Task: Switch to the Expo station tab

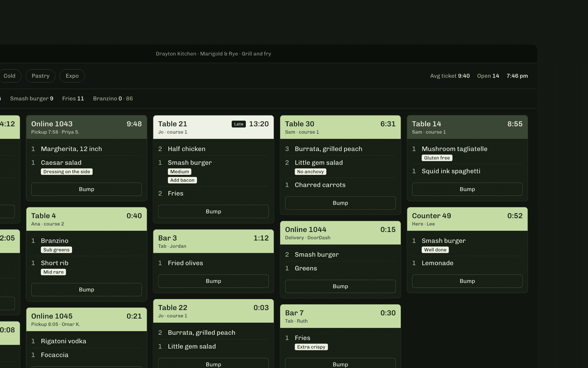Action: pos(72,76)
